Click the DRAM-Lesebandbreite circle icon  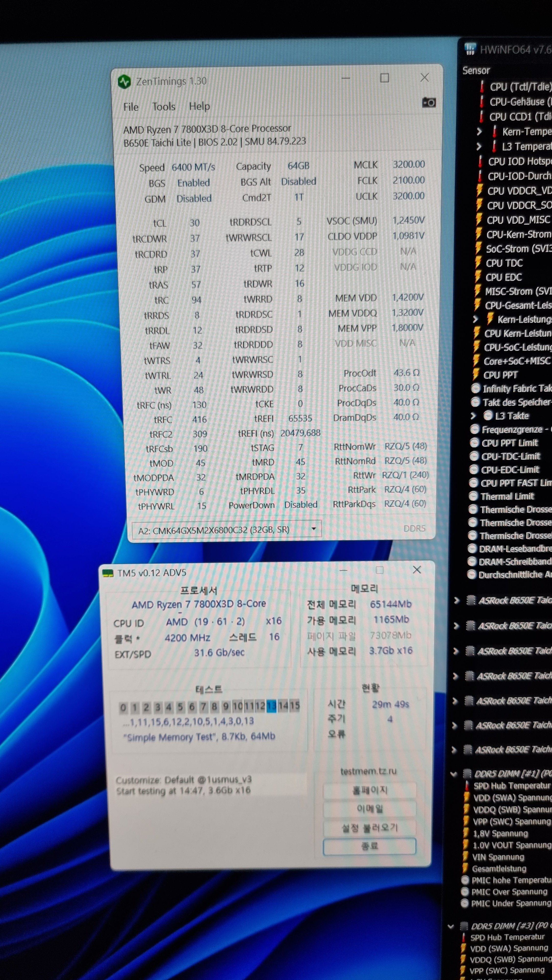tap(472, 549)
